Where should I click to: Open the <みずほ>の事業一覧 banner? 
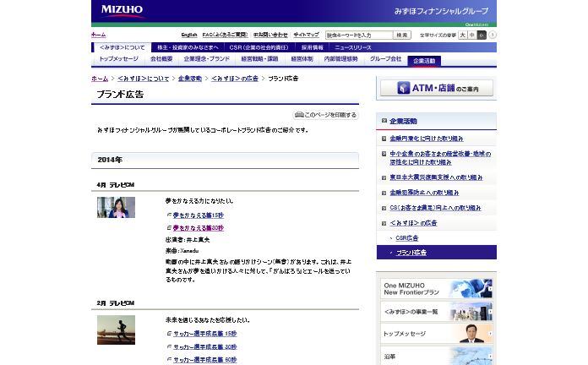point(436,312)
